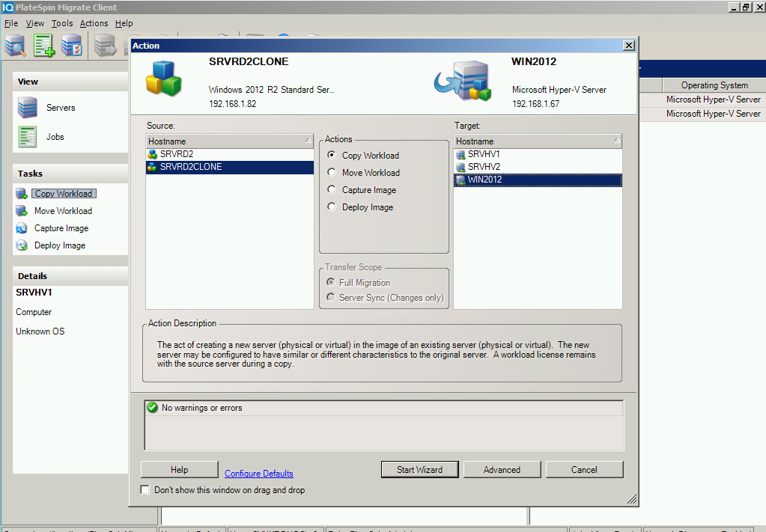Sort Source list by Hostname header arrow
The width and height of the screenshot is (766, 532).
(x=308, y=141)
